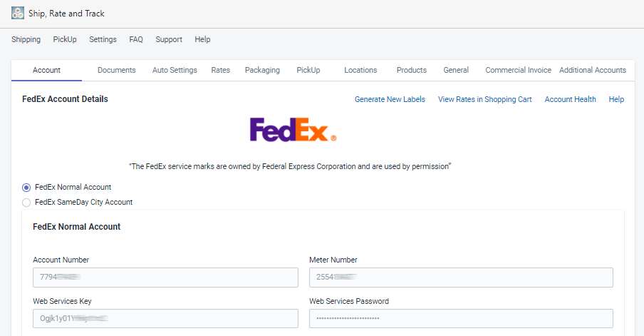Viewport: 644px width, 336px height.
Task: Switch to the Commercial Invoice tab
Action: point(519,71)
